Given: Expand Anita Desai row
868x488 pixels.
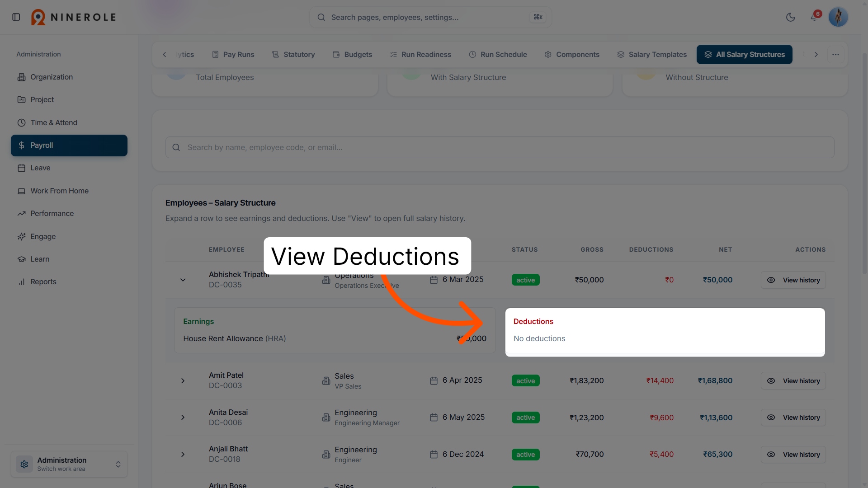Looking at the screenshot, I should [x=183, y=418].
